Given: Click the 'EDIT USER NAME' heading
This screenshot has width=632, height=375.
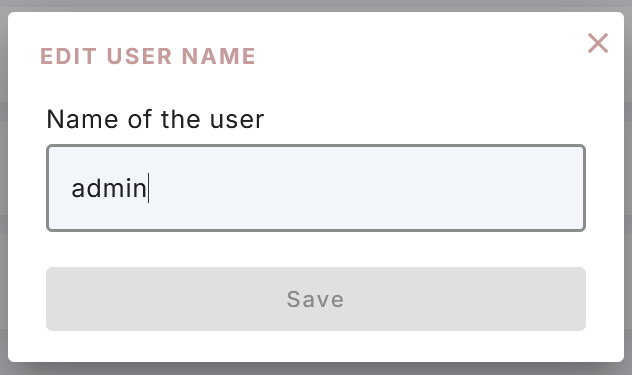Looking at the screenshot, I should (x=148, y=56).
